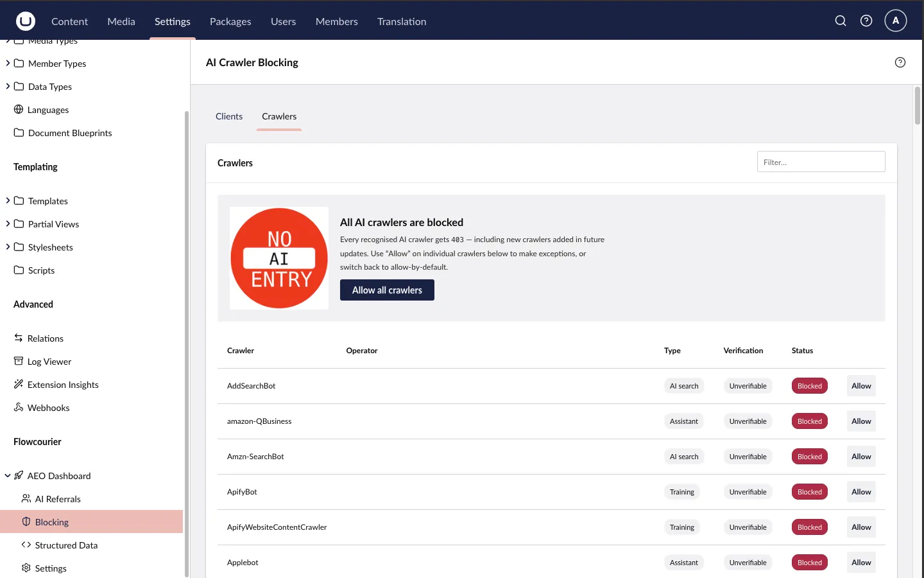Open the Users section
Image resolution: width=924 pixels, height=578 pixels.
point(283,21)
